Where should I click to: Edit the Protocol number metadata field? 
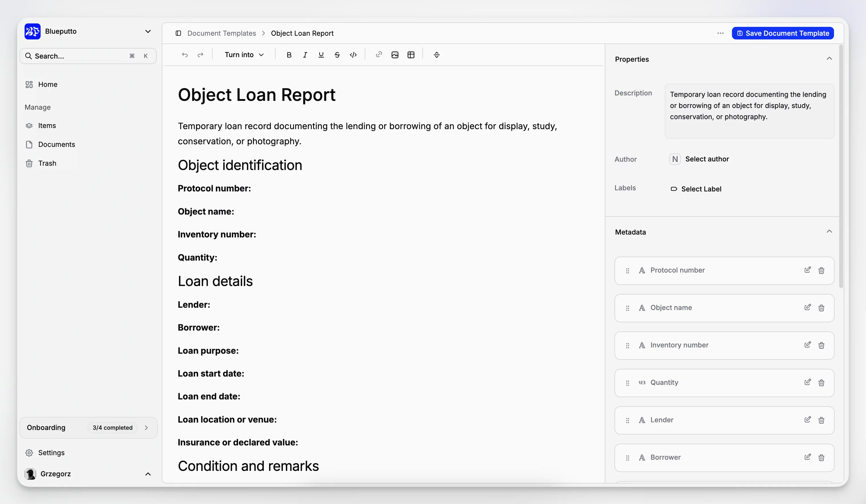click(x=807, y=270)
